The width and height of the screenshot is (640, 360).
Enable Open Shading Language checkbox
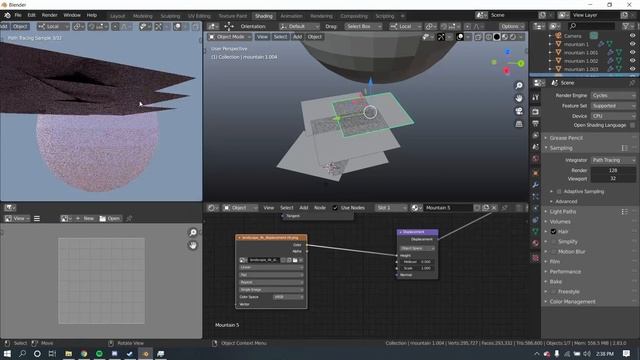coord(632,125)
